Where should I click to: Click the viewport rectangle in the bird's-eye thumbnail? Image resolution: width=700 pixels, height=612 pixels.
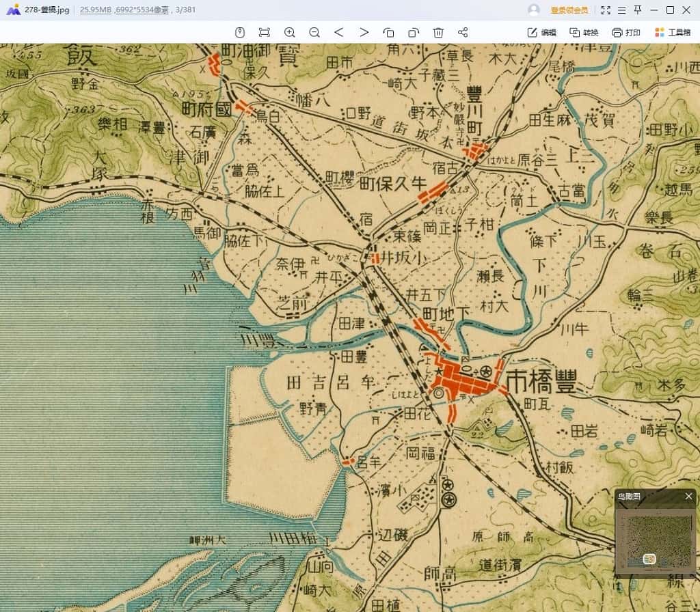(649, 559)
